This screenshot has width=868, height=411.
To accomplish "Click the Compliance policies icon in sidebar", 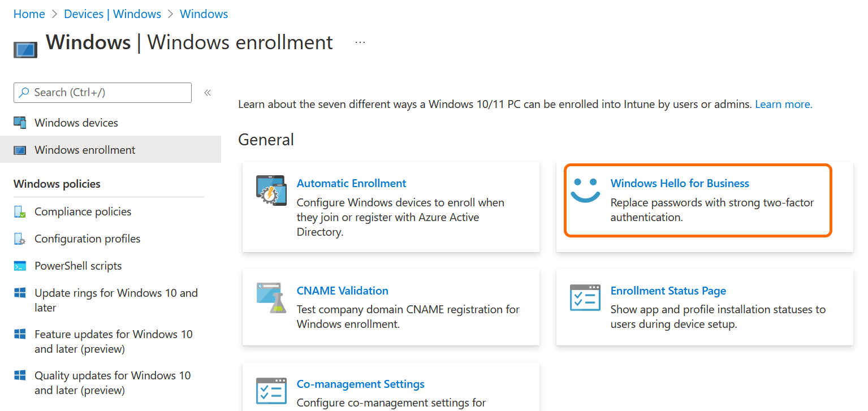I will 20,212.
